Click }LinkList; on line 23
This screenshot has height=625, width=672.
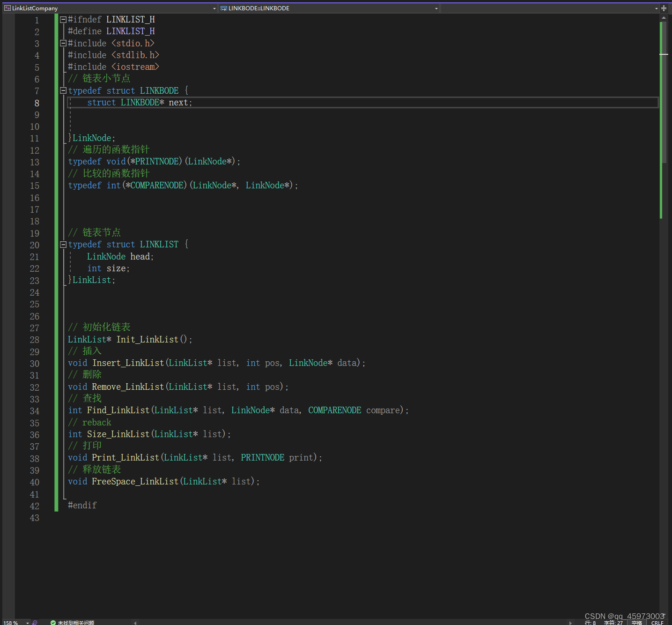pos(92,280)
